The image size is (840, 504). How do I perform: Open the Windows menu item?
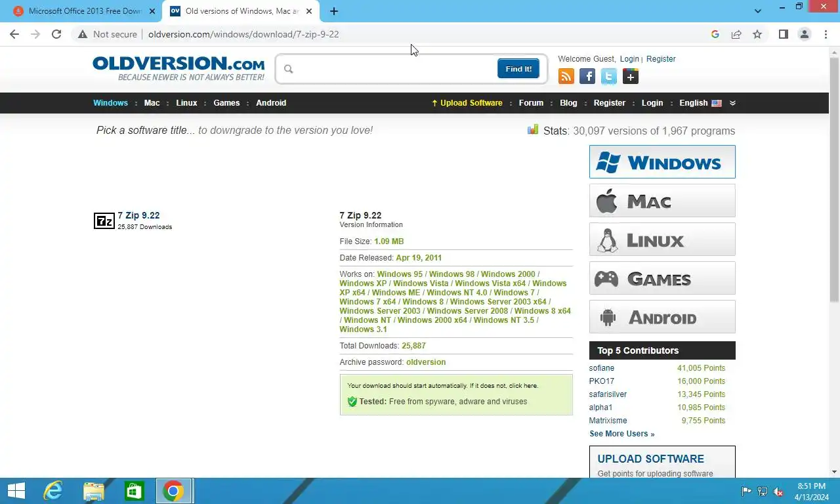point(110,103)
